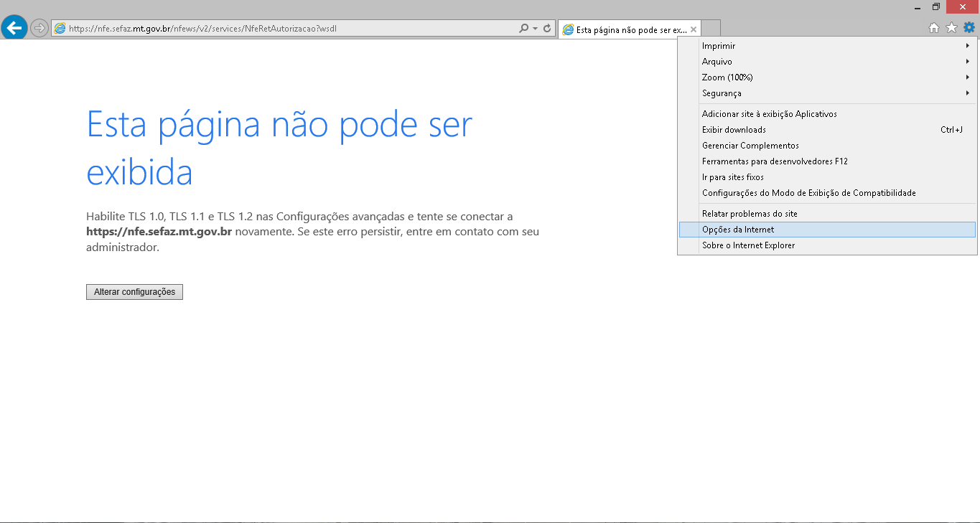
Task: Go to Home via the house icon
Action: tap(934, 28)
